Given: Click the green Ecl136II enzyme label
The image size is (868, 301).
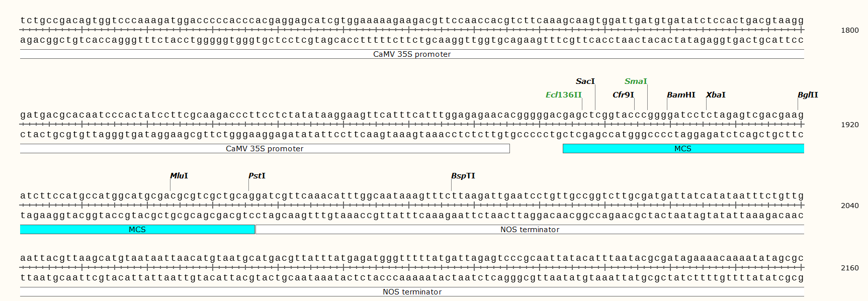Looking at the screenshot, I should [x=563, y=95].
